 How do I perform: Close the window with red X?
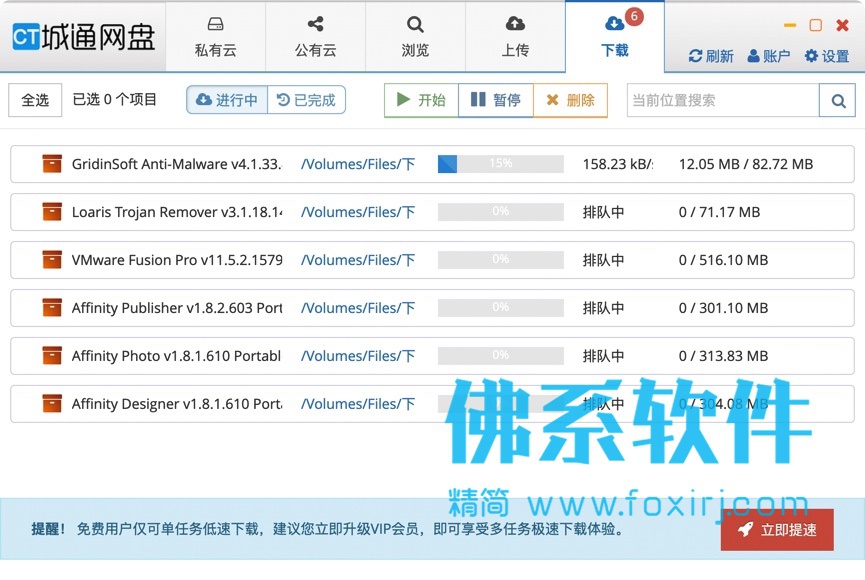pyautogui.click(x=842, y=25)
